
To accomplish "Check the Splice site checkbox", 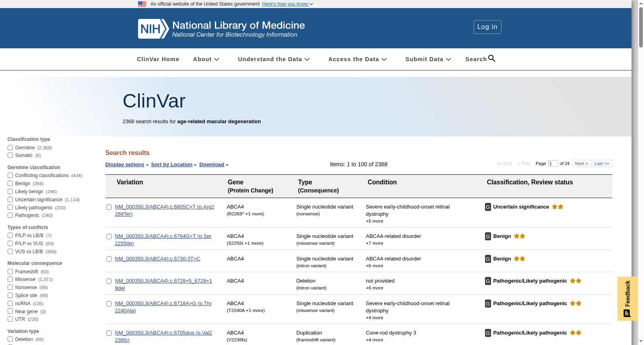I will pos(10,295).
